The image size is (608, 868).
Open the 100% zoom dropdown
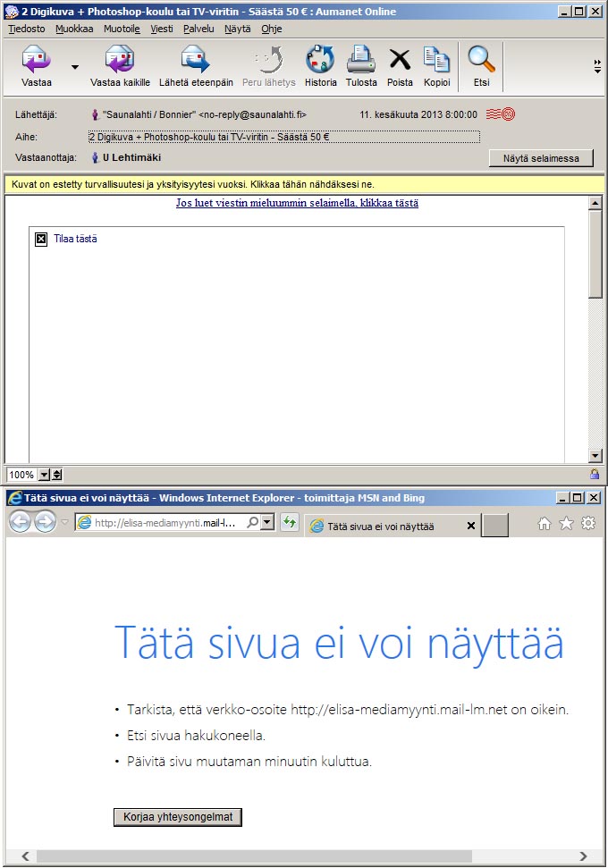[x=45, y=475]
